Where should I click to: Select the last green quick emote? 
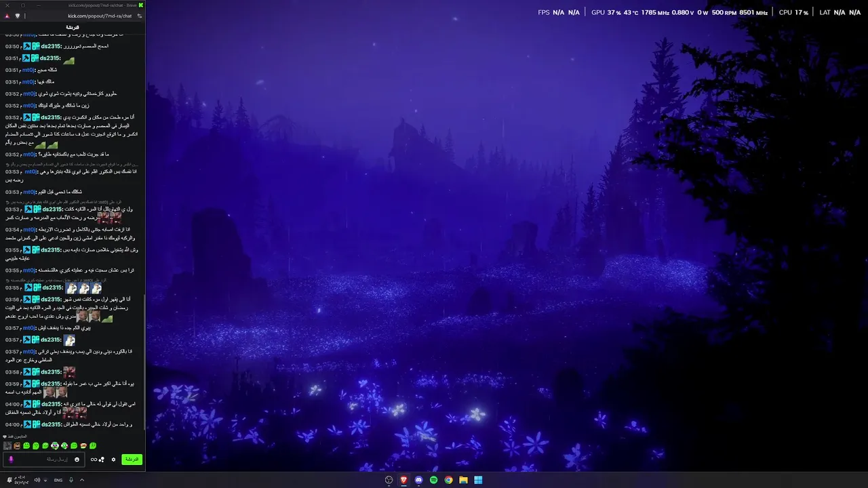coord(93,446)
